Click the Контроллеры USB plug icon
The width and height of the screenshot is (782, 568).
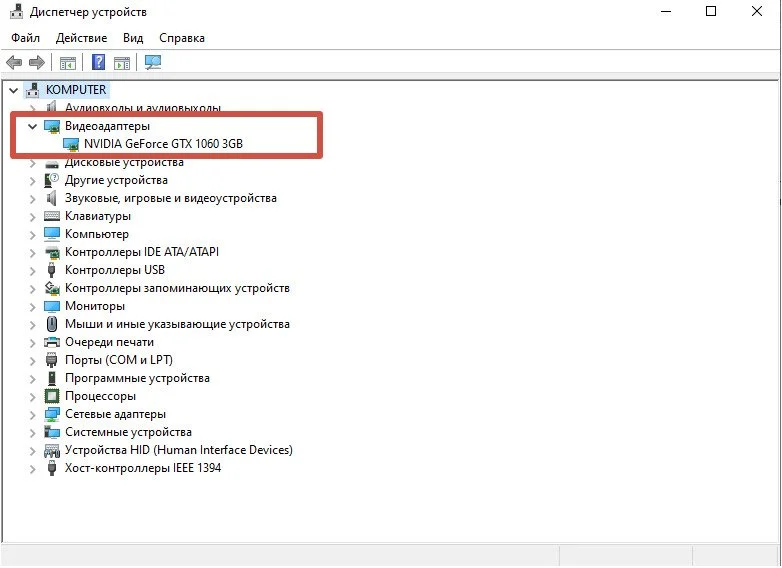pyautogui.click(x=51, y=270)
